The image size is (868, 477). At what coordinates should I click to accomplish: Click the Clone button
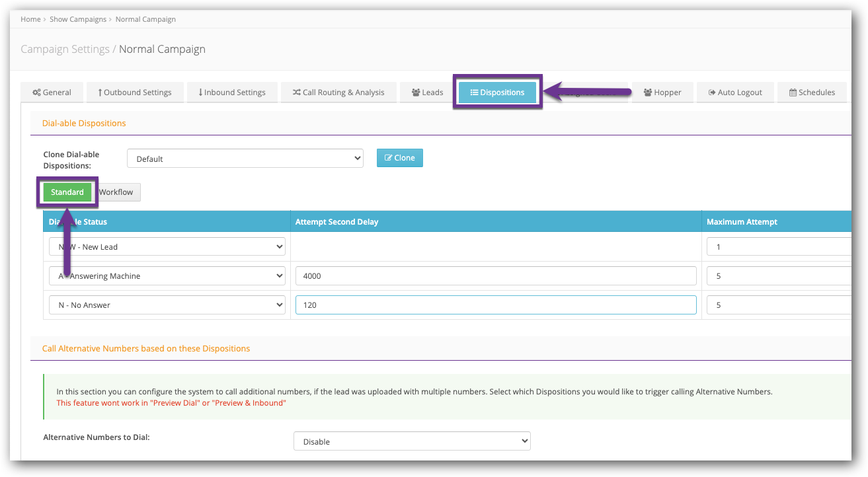click(x=399, y=158)
